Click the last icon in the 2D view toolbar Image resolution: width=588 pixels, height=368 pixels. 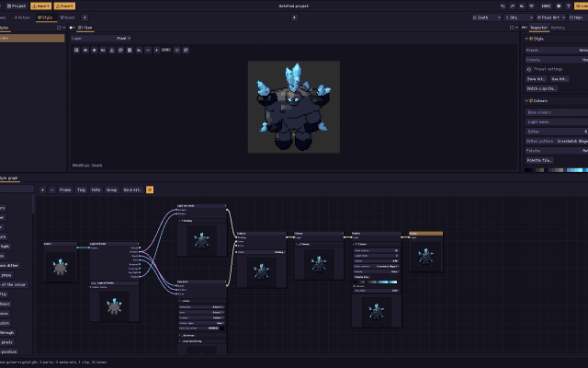pos(186,50)
